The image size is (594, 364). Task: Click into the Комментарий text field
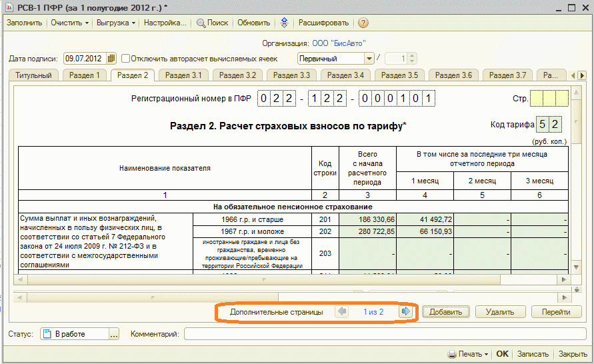[x=384, y=334]
